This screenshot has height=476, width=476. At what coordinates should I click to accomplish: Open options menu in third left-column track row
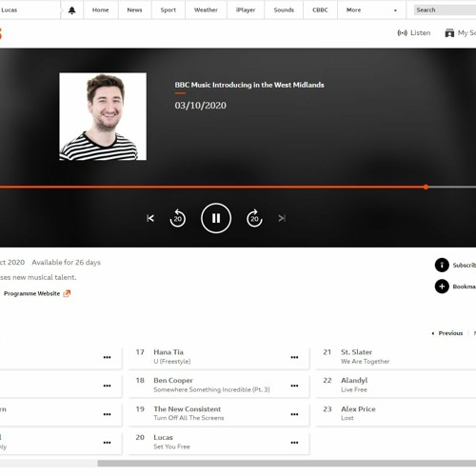pyautogui.click(x=108, y=414)
